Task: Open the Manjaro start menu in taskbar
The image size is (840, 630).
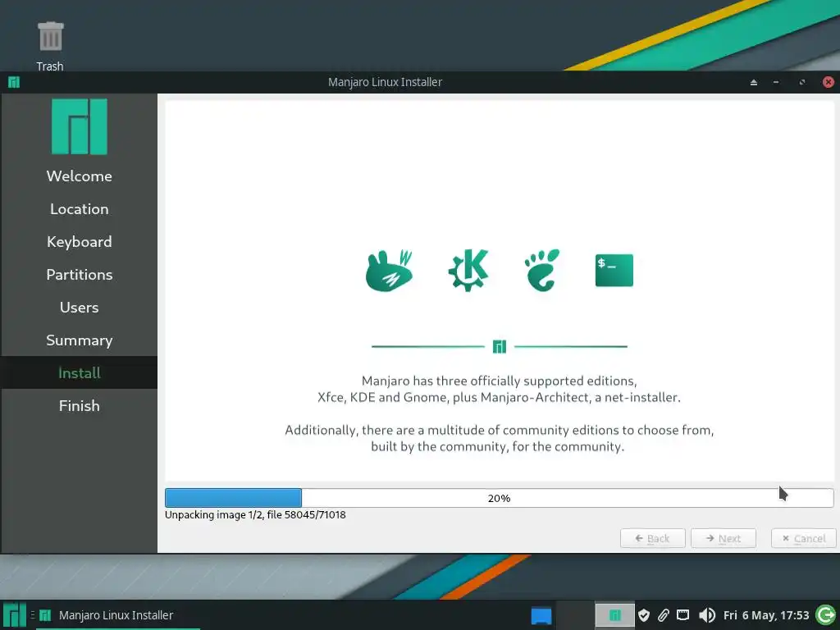Action: coord(15,615)
